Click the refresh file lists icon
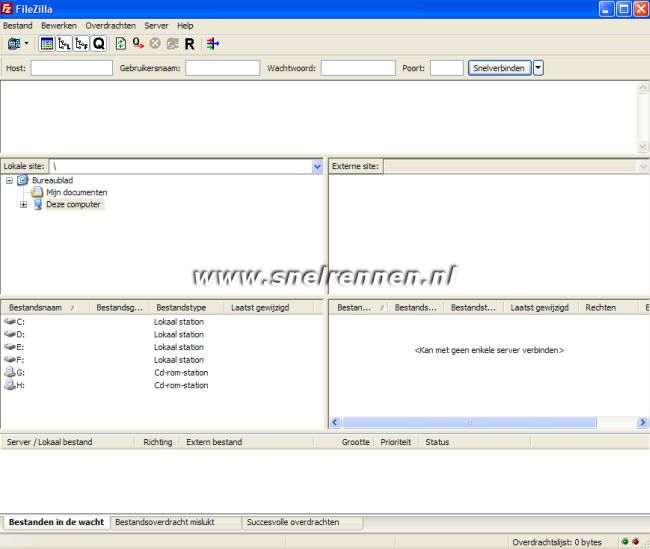Viewport: 650px width, 549px height. 121,44
